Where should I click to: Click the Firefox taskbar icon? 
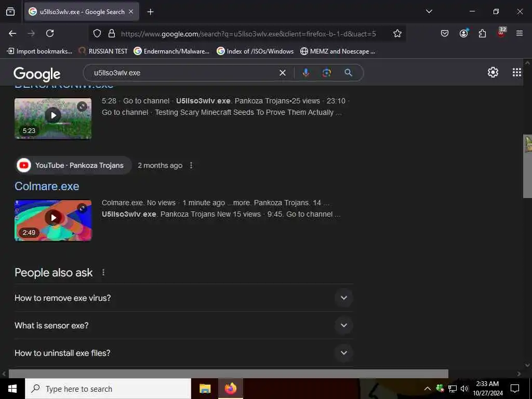click(x=231, y=389)
